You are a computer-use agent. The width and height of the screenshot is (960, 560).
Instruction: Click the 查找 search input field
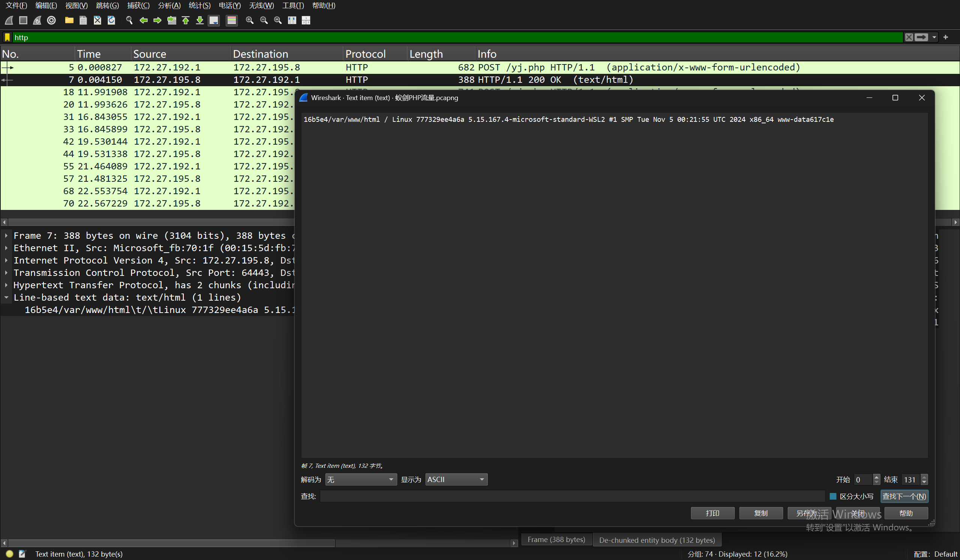[x=571, y=496]
